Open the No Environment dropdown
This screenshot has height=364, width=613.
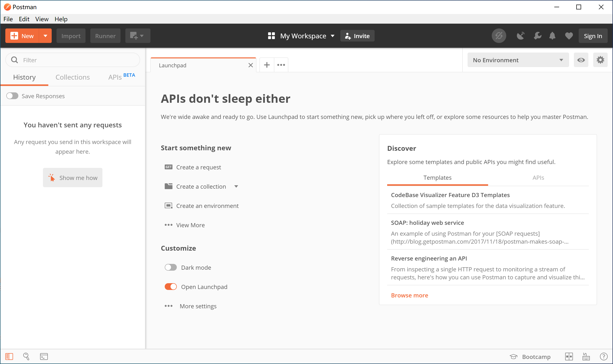point(518,60)
